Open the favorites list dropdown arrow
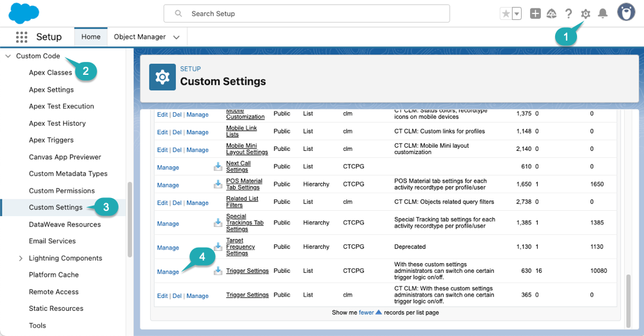 click(x=516, y=14)
